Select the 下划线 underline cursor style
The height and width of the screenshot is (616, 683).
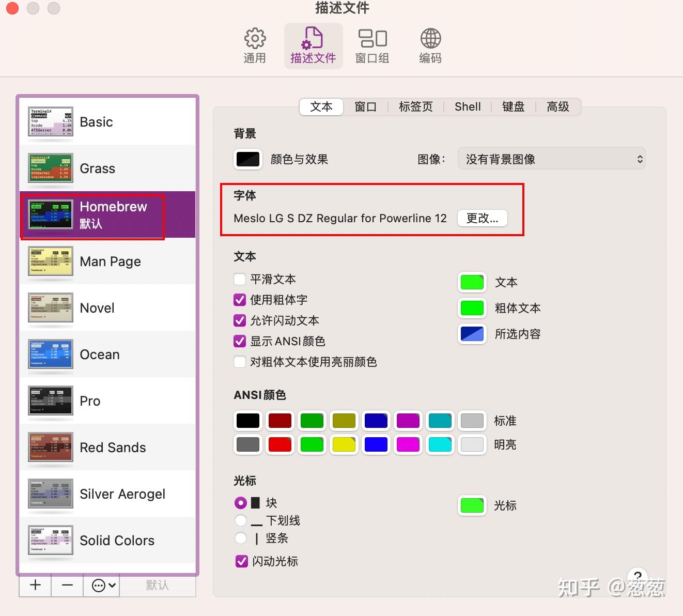point(240,520)
